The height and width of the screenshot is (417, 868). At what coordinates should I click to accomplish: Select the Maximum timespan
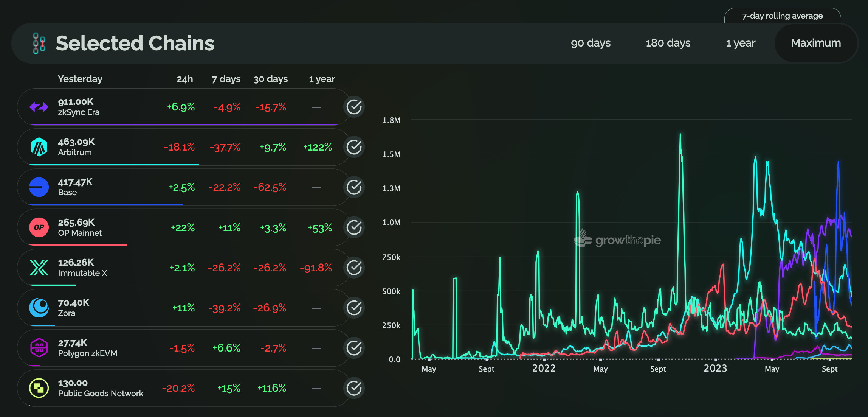pyautogui.click(x=816, y=43)
